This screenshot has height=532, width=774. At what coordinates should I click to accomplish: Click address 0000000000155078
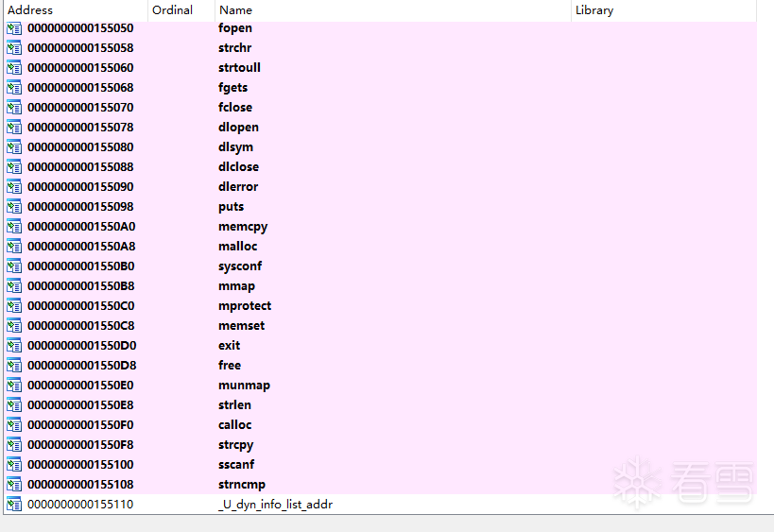[x=80, y=128]
